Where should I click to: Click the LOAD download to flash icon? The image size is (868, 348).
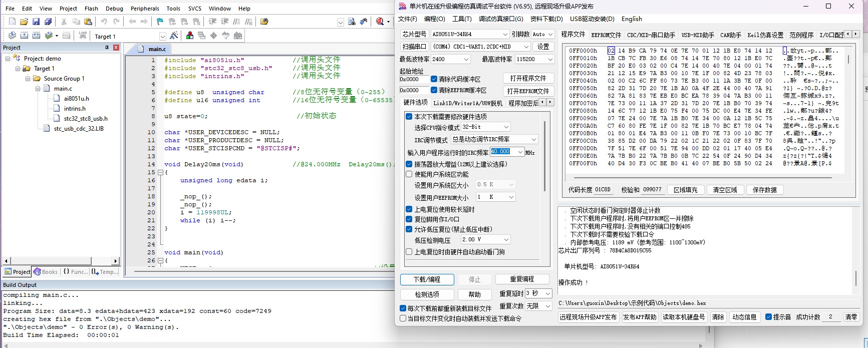[83, 36]
